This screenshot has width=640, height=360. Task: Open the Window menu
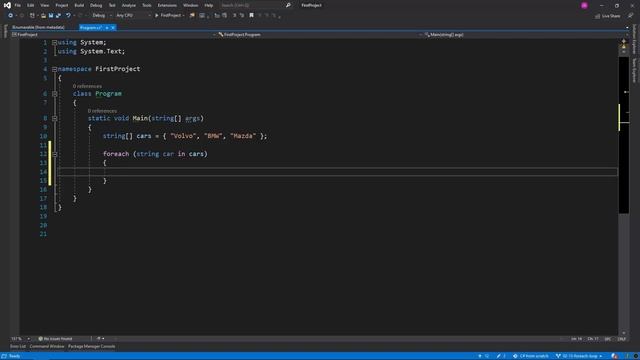tap(190, 5)
